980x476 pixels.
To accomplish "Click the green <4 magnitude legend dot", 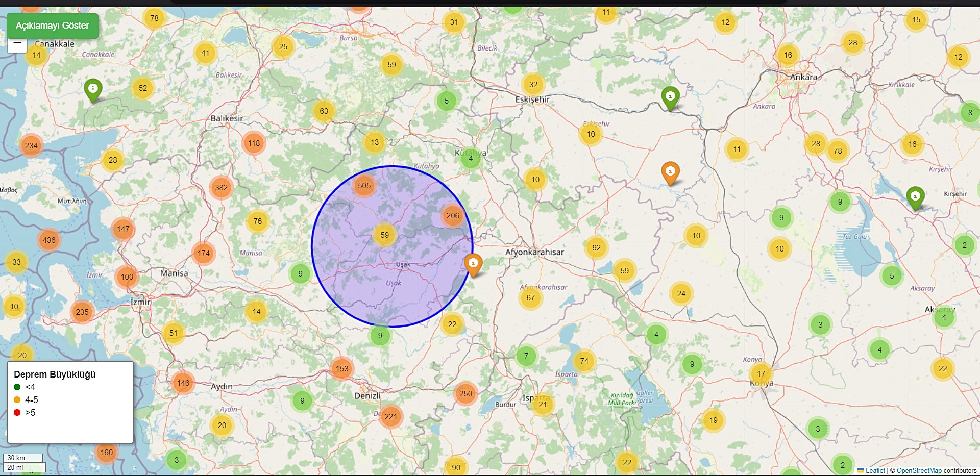I will 17,387.
